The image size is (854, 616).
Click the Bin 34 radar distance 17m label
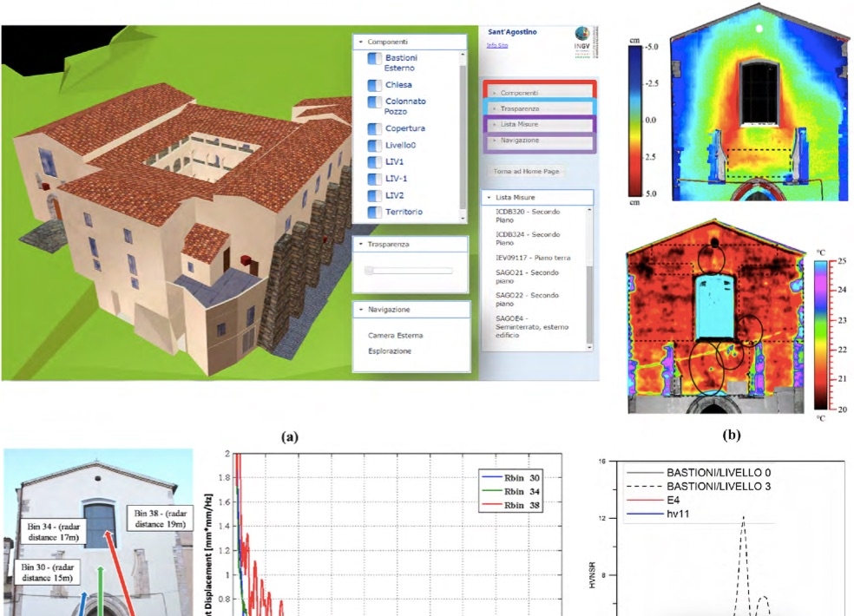click(54, 532)
